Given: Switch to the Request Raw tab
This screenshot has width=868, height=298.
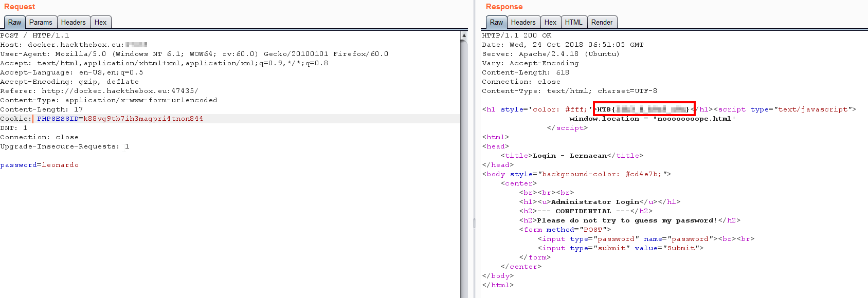Looking at the screenshot, I should point(15,22).
